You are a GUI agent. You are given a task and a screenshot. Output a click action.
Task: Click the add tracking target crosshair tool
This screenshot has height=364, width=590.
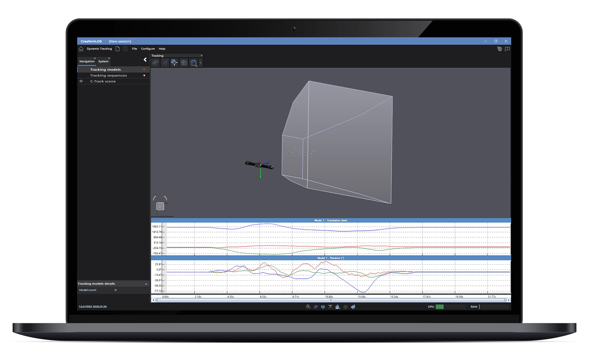(174, 63)
